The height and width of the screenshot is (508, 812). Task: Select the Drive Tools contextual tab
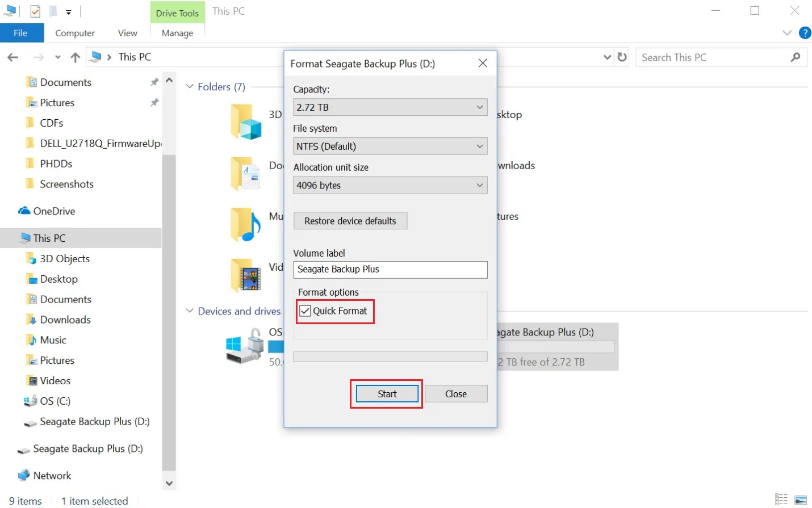click(177, 12)
